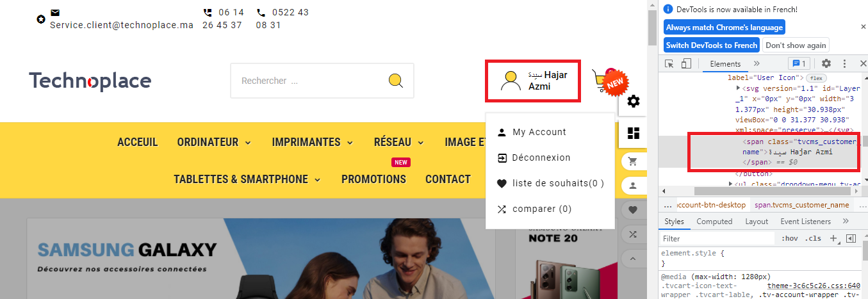Click Don't show again button
The width and height of the screenshot is (868, 299).
(795, 45)
